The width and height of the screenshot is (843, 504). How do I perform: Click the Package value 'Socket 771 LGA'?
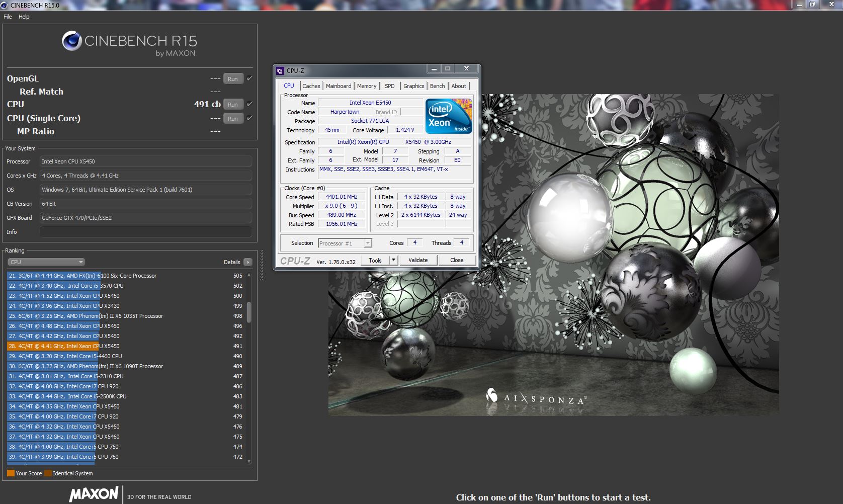point(370,121)
